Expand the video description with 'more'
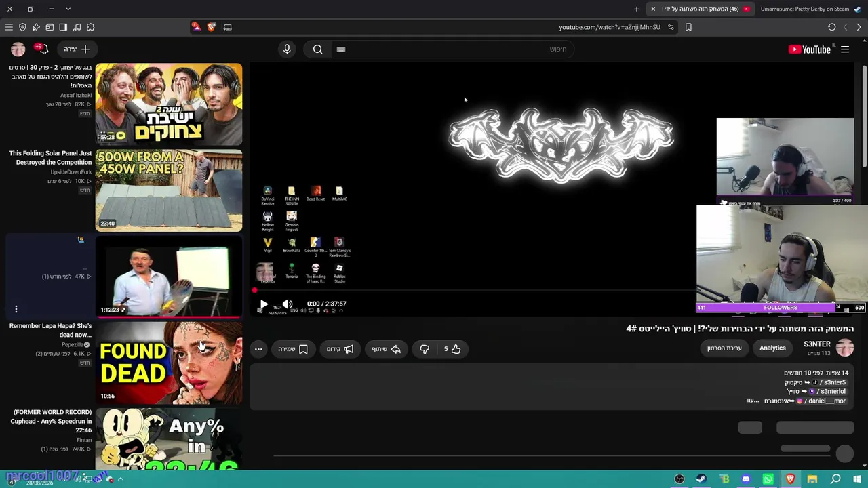 [752, 401]
